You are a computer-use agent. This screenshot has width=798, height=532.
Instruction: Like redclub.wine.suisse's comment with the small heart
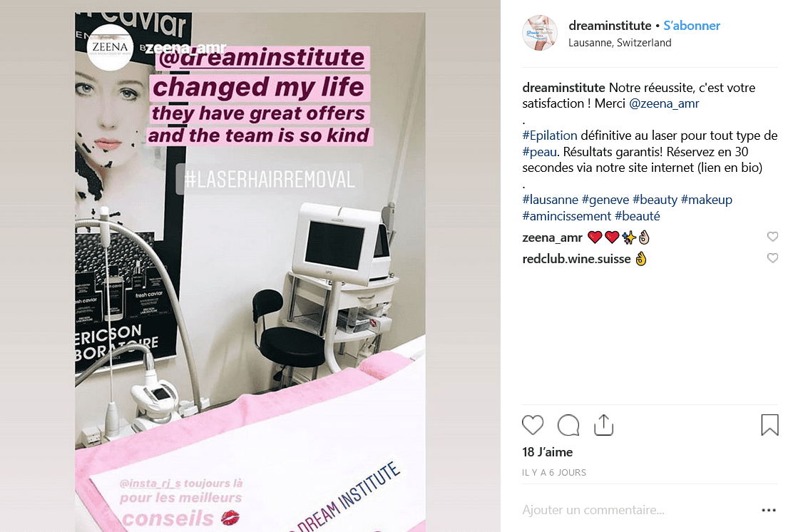tap(772, 258)
